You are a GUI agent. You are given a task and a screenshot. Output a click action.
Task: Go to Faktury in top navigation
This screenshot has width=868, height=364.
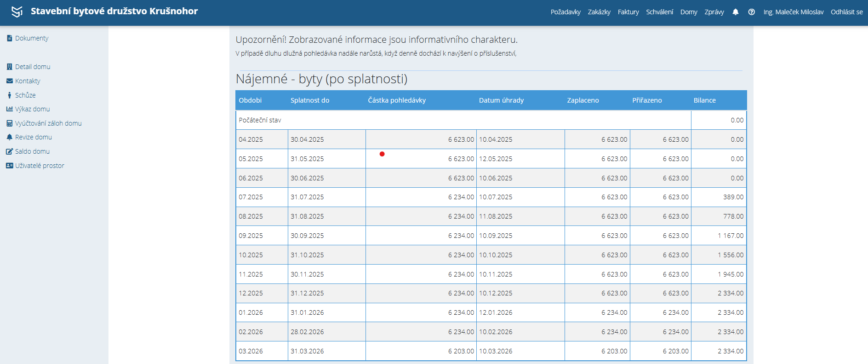pyautogui.click(x=628, y=12)
